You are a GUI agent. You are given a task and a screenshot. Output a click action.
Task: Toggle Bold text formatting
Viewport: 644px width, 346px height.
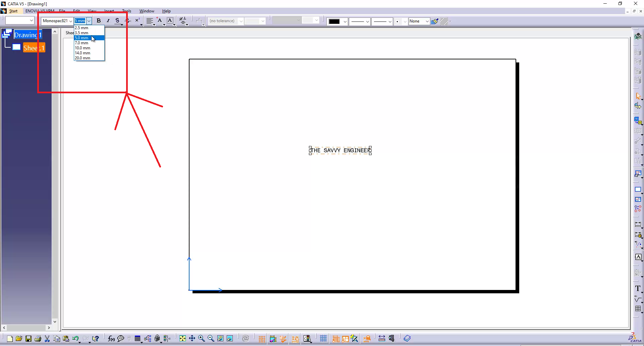click(x=99, y=21)
